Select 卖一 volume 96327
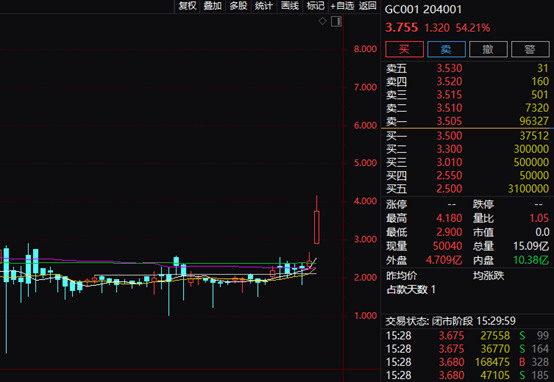Viewport: 554px width, 382px height. [534, 121]
